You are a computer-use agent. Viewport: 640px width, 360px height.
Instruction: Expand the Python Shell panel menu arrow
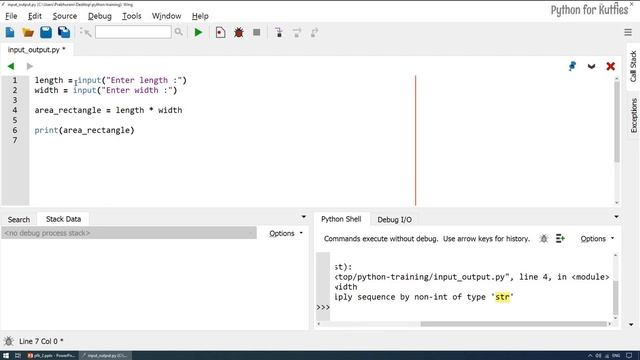tap(616, 217)
